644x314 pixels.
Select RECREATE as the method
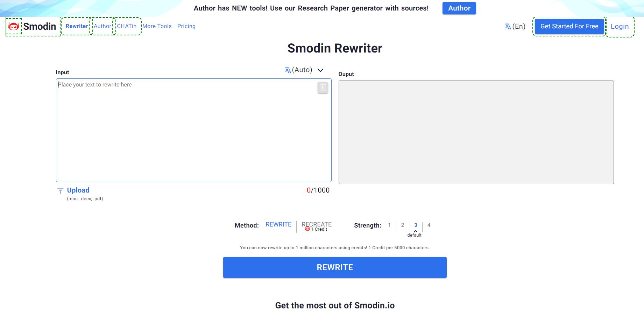pos(317,224)
